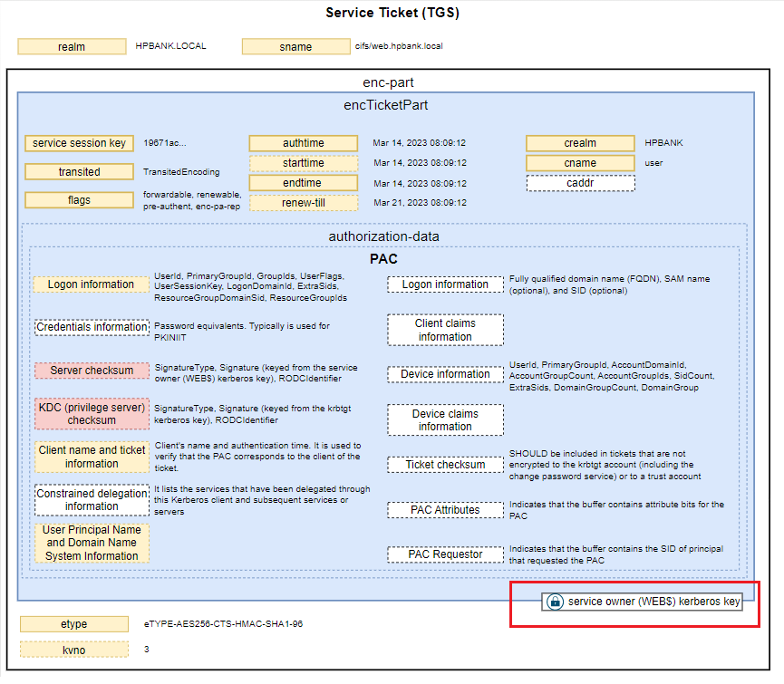Select the PAC Requestor box
The width and height of the screenshot is (784, 684).
[445, 554]
